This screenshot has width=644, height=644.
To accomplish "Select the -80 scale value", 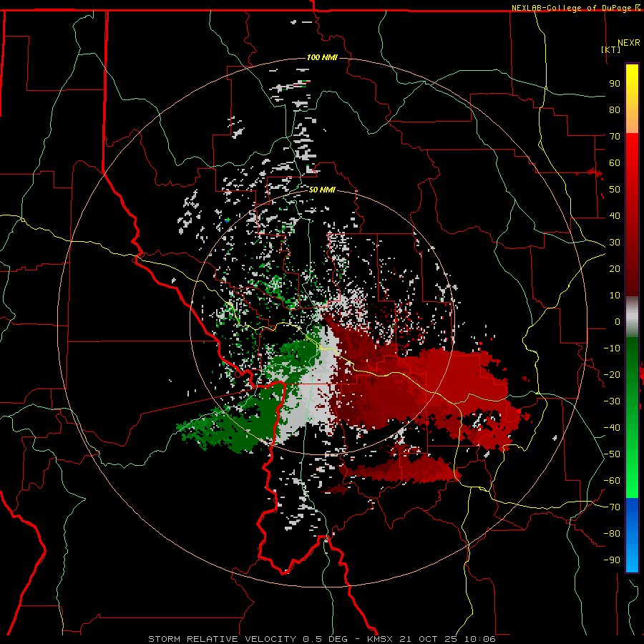I will 612,534.
